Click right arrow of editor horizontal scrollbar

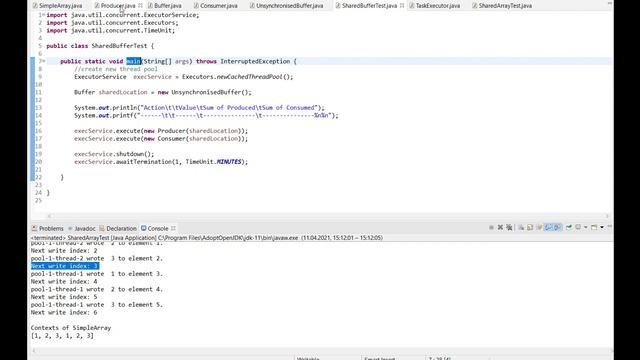pyautogui.click(x=607, y=216)
